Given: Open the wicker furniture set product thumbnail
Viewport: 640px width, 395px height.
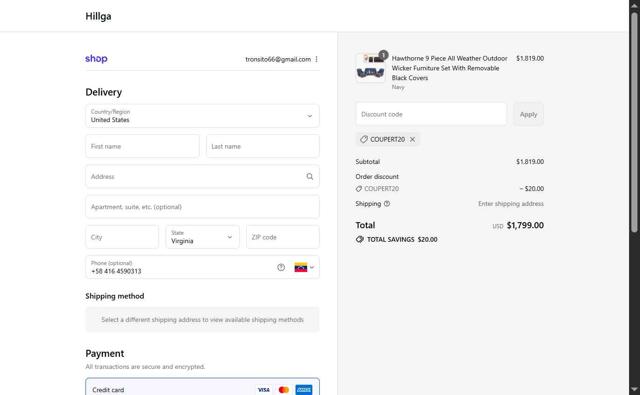Looking at the screenshot, I should 371,68.
